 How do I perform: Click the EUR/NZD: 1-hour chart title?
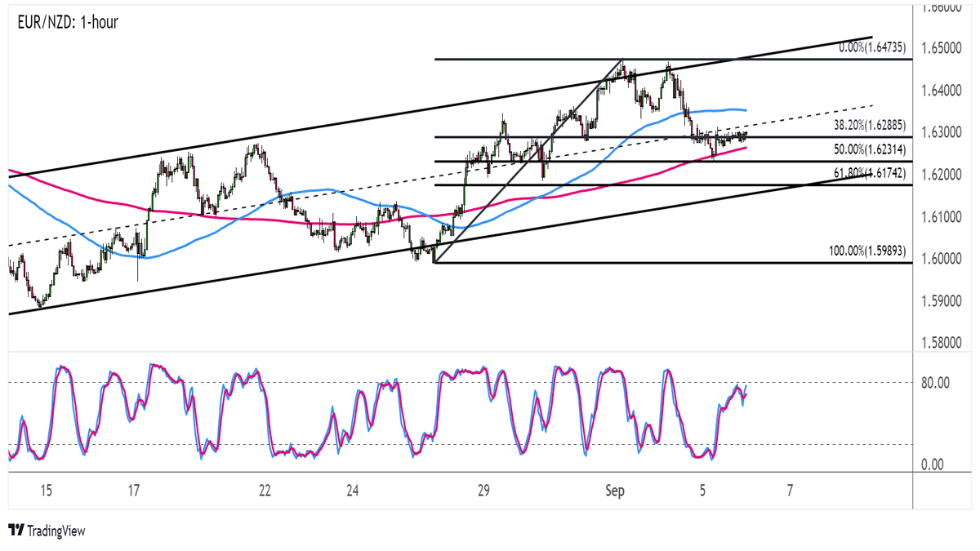(x=69, y=23)
